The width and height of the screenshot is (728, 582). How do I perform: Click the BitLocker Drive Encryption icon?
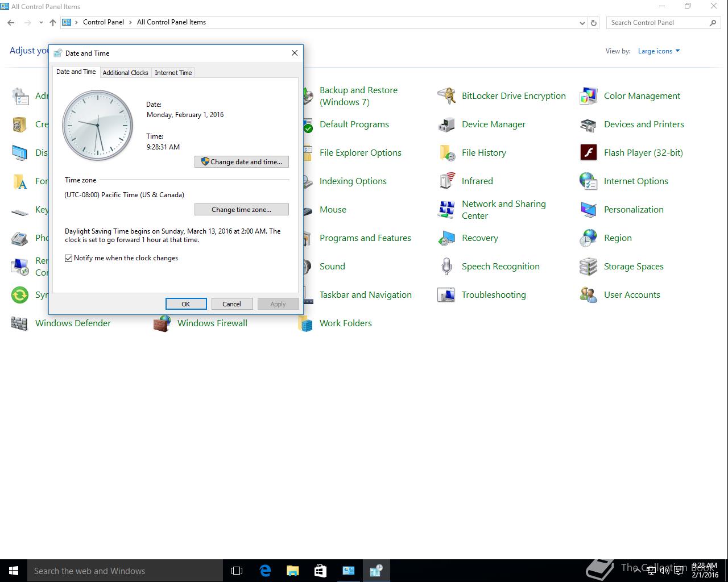coord(446,96)
